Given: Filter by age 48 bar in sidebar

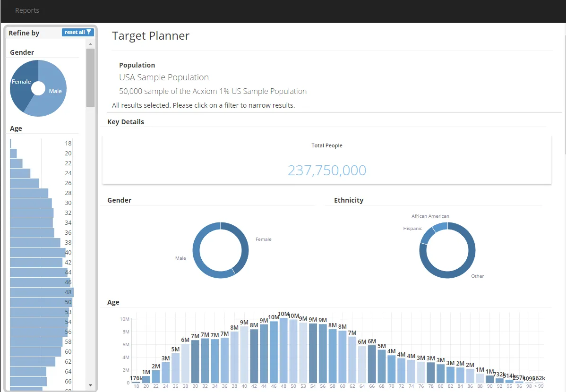Looking at the screenshot, I should tap(42, 292).
